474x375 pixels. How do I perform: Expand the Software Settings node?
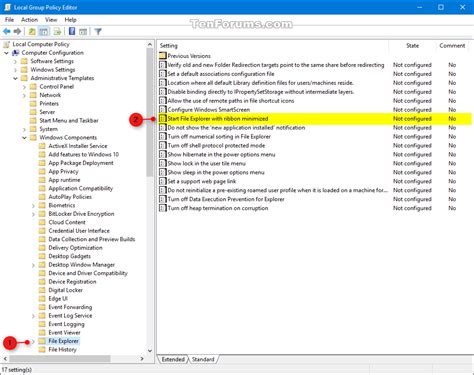click(x=15, y=61)
